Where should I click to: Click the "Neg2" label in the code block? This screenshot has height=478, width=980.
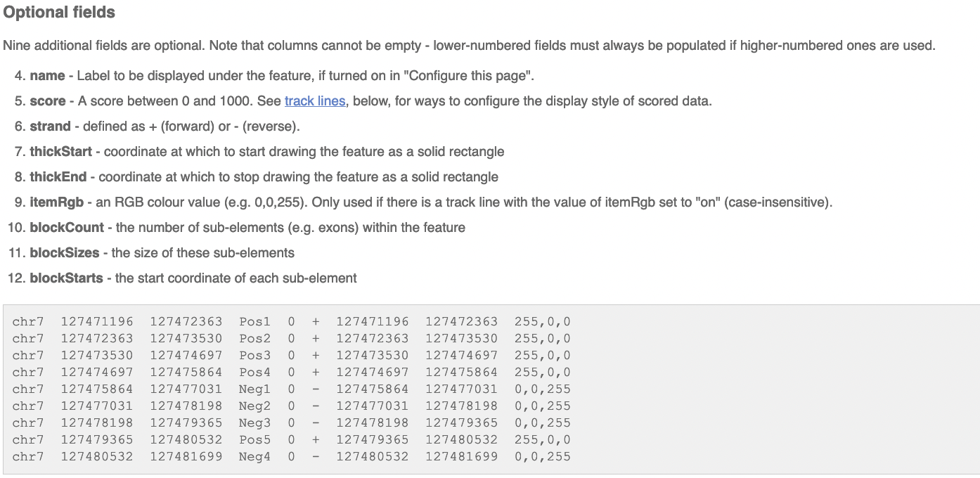pyautogui.click(x=254, y=406)
